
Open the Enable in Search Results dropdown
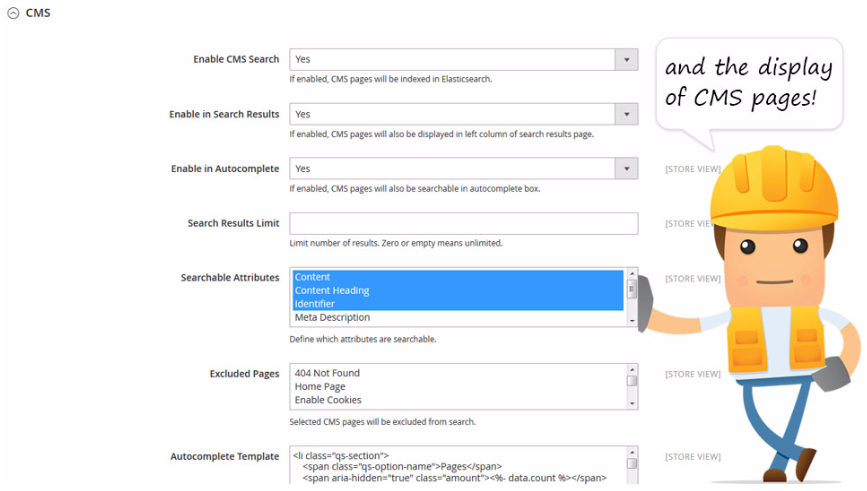tap(463, 114)
